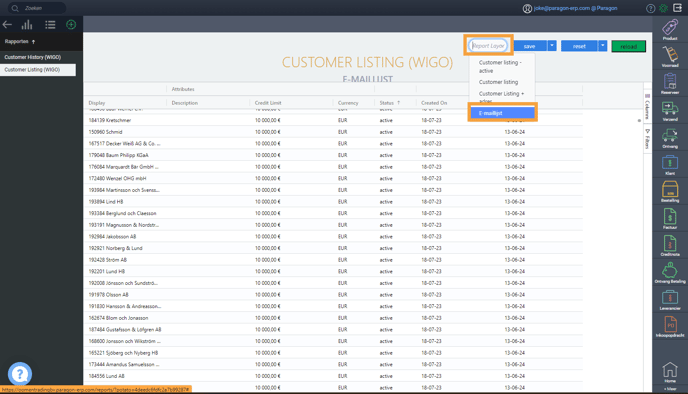
Task: Click the back arrow in left panel
Action: click(x=7, y=25)
